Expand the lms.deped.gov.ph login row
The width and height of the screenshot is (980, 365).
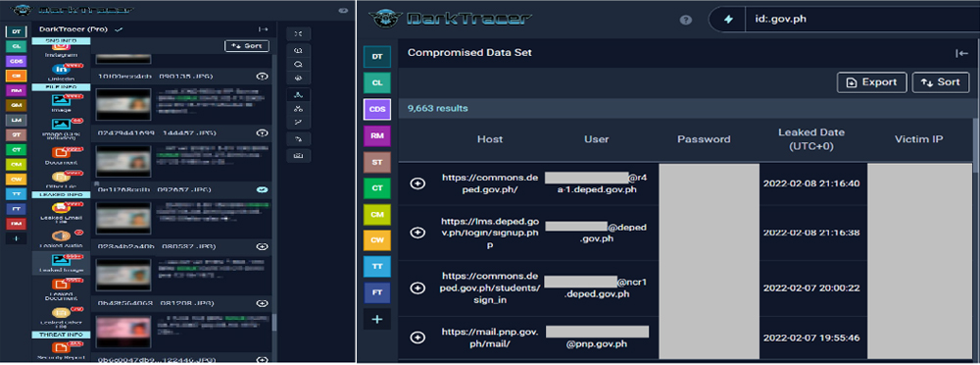(x=417, y=233)
